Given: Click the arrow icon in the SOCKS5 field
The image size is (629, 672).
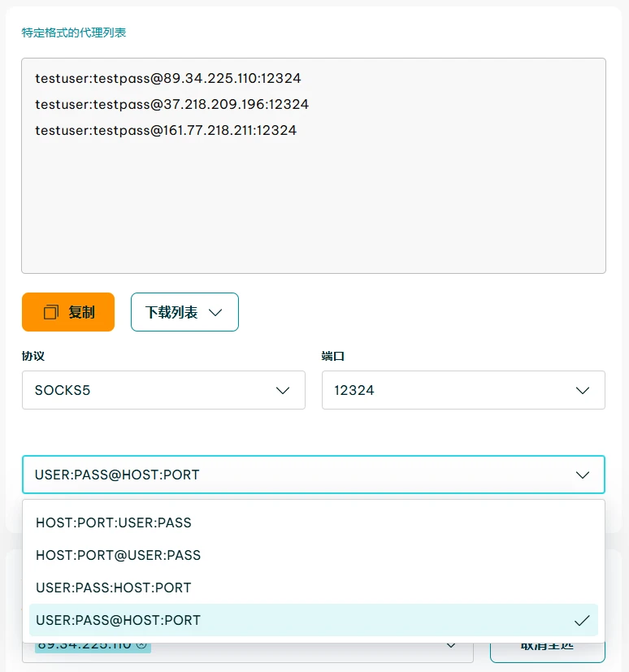Looking at the screenshot, I should (x=283, y=391).
